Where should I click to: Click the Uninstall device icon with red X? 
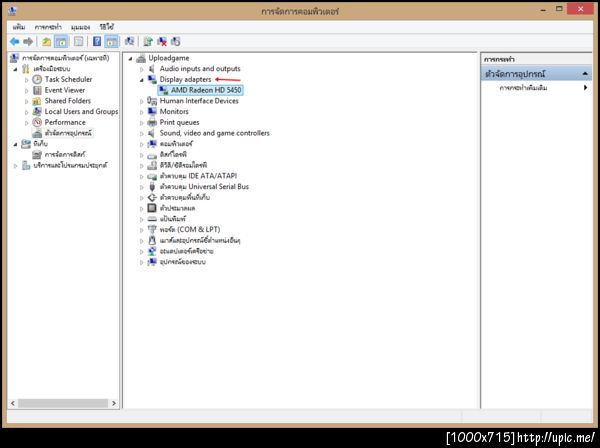pyautogui.click(x=162, y=41)
